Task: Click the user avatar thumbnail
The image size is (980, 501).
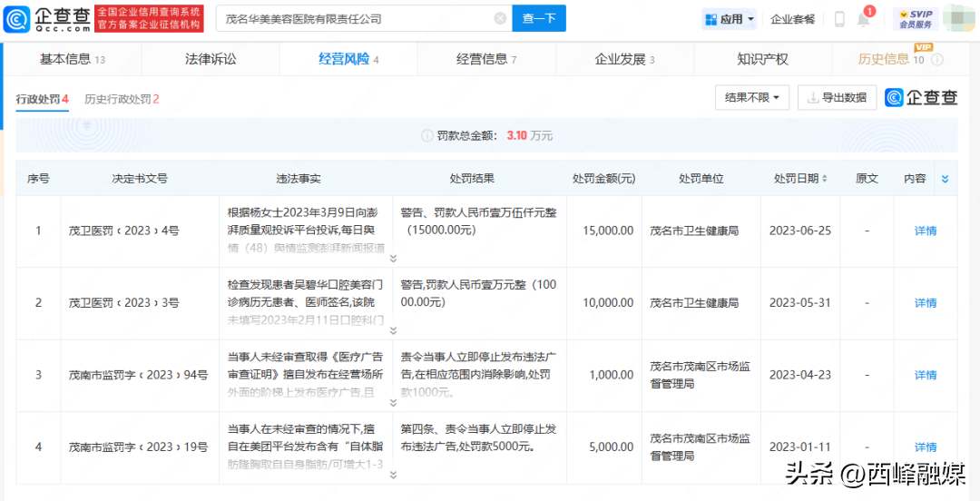Action: pyautogui.click(x=960, y=19)
